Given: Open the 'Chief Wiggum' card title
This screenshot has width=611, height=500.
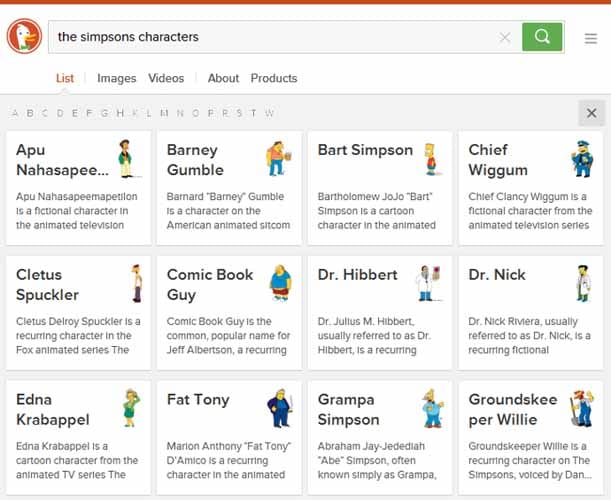Looking at the screenshot, I should (x=498, y=160).
